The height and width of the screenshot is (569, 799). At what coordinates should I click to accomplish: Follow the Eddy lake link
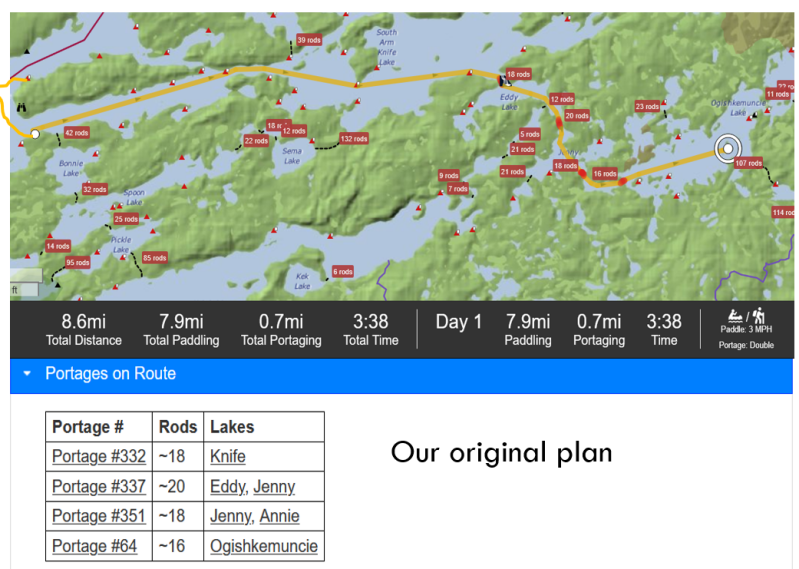(228, 486)
